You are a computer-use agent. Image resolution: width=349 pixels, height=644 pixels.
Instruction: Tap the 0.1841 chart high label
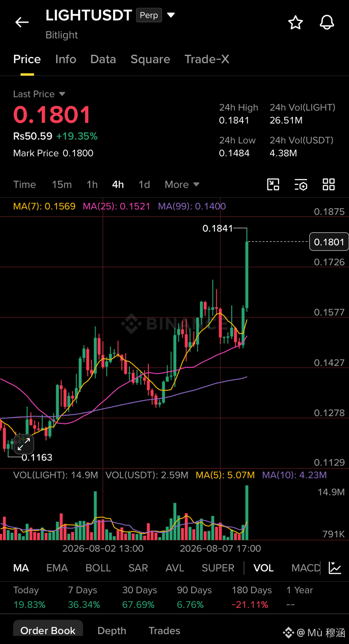[218, 228]
